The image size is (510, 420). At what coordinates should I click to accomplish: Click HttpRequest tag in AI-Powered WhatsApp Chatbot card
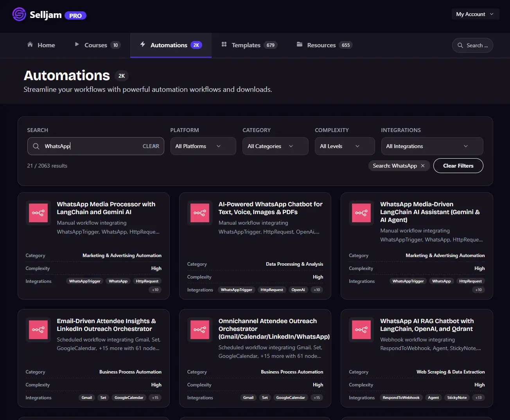[x=272, y=290]
